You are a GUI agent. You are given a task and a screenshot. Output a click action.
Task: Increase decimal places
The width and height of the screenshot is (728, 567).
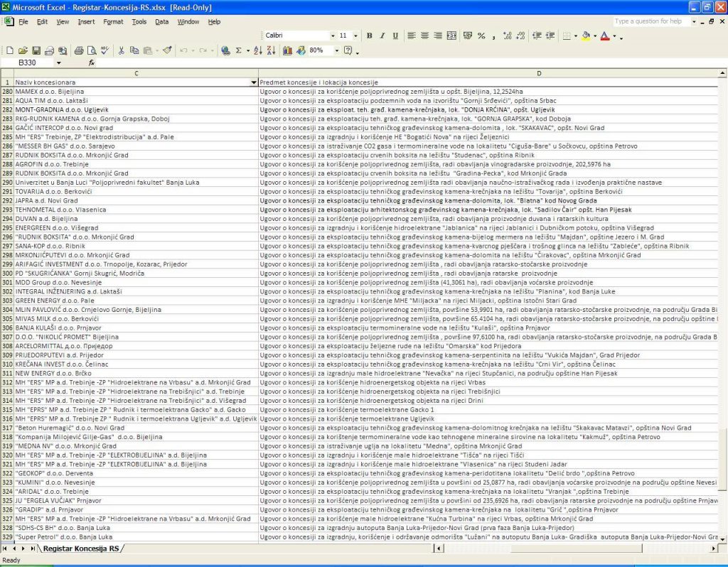point(507,36)
